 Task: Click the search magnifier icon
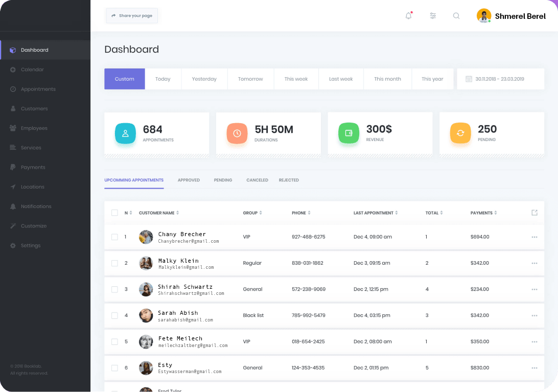[456, 16]
